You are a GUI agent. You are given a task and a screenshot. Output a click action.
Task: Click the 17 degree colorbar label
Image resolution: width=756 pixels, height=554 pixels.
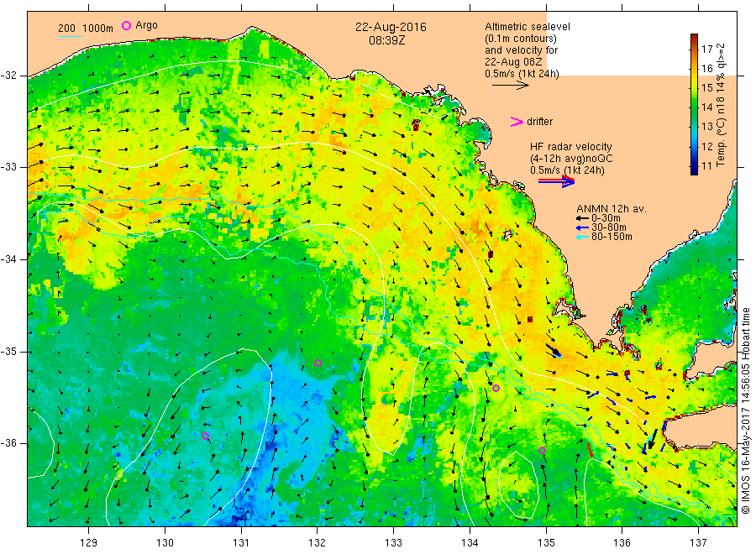coord(706,50)
